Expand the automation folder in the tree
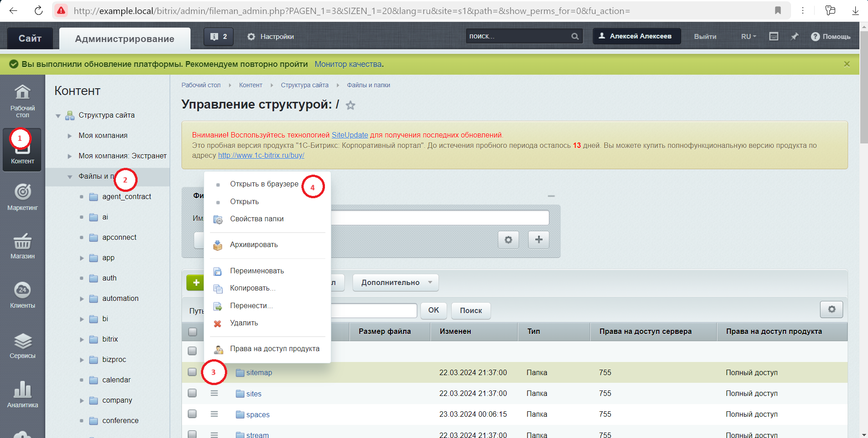The height and width of the screenshot is (438, 868). coord(82,299)
